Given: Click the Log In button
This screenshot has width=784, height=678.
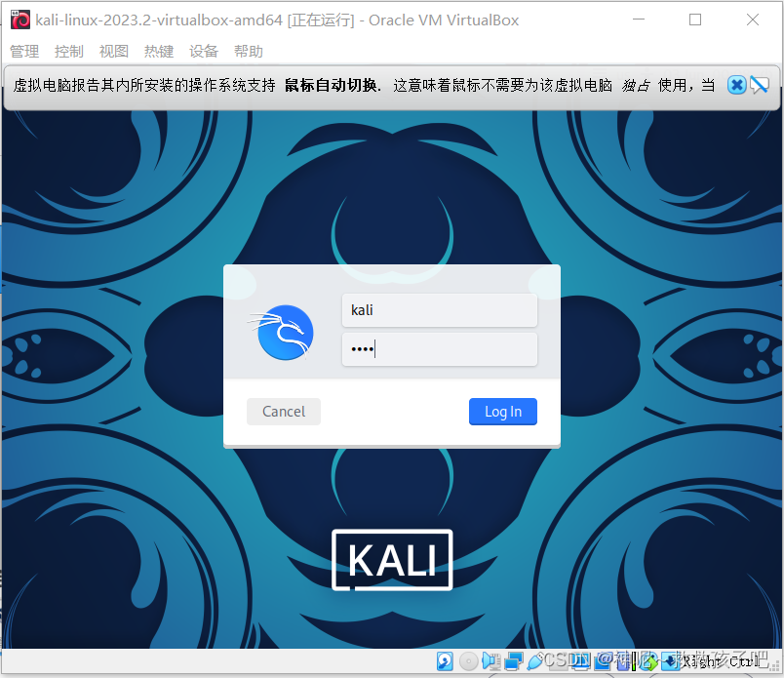Looking at the screenshot, I should (x=503, y=412).
